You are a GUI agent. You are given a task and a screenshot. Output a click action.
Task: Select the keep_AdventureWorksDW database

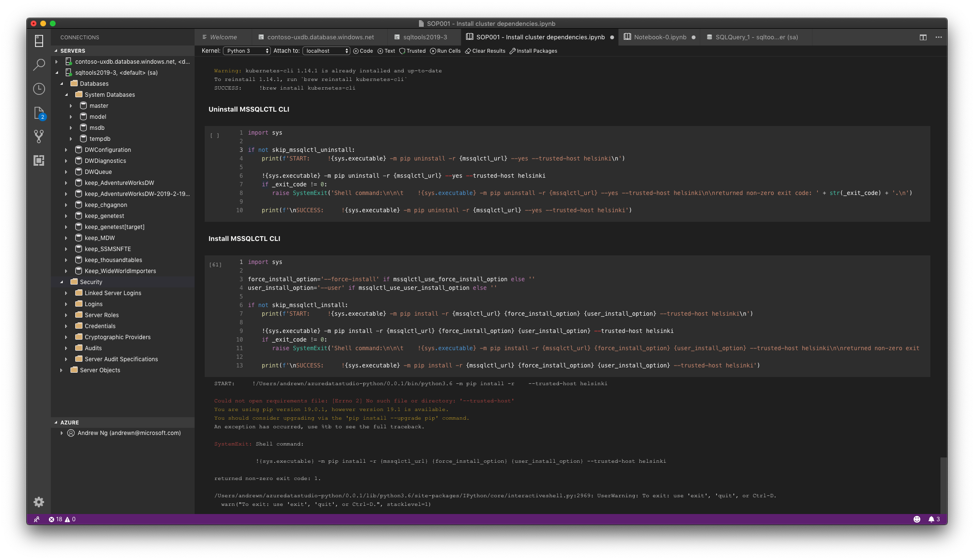click(x=119, y=183)
